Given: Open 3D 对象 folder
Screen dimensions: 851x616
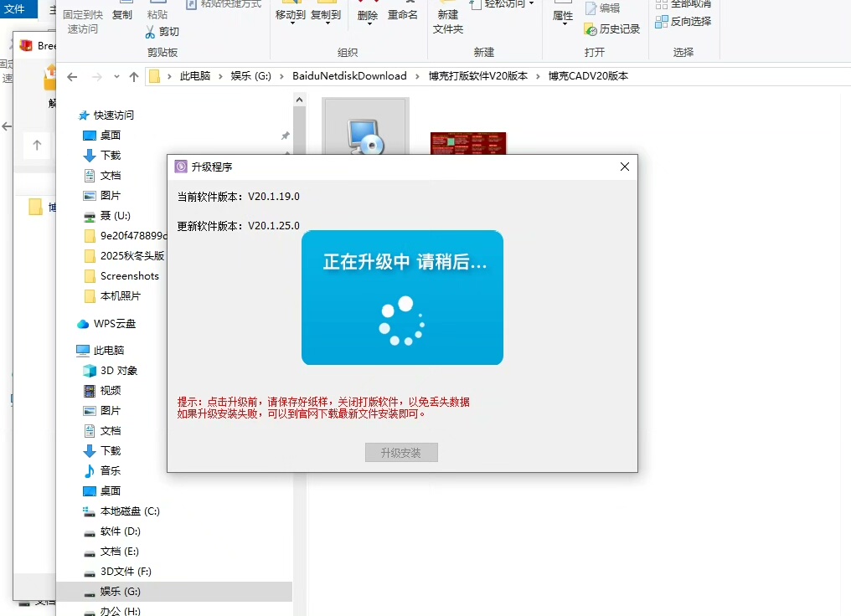Looking at the screenshot, I should click(x=118, y=371).
